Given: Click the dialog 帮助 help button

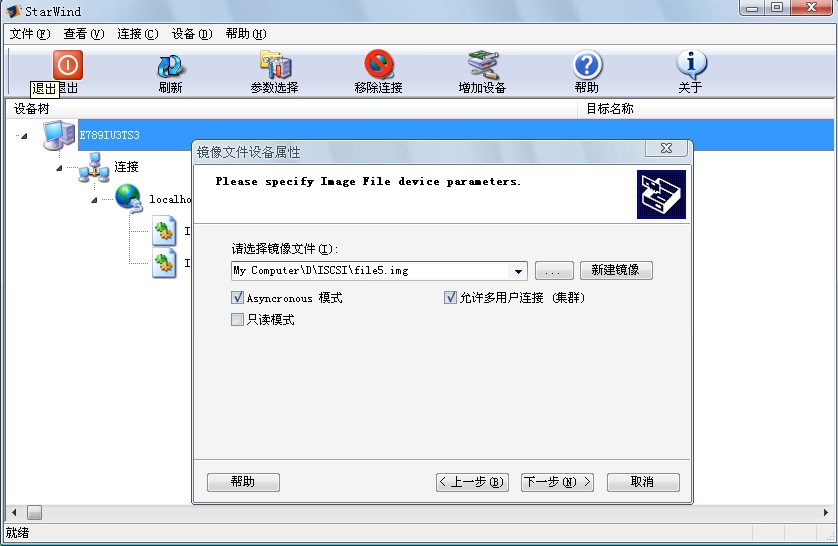Looking at the screenshot, I should 243,482.
